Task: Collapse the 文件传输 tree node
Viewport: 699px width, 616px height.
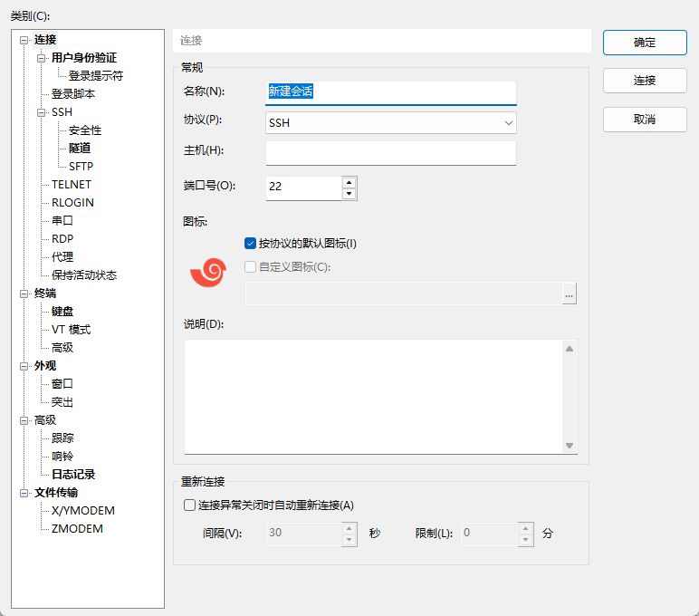Action: [24, 493]
